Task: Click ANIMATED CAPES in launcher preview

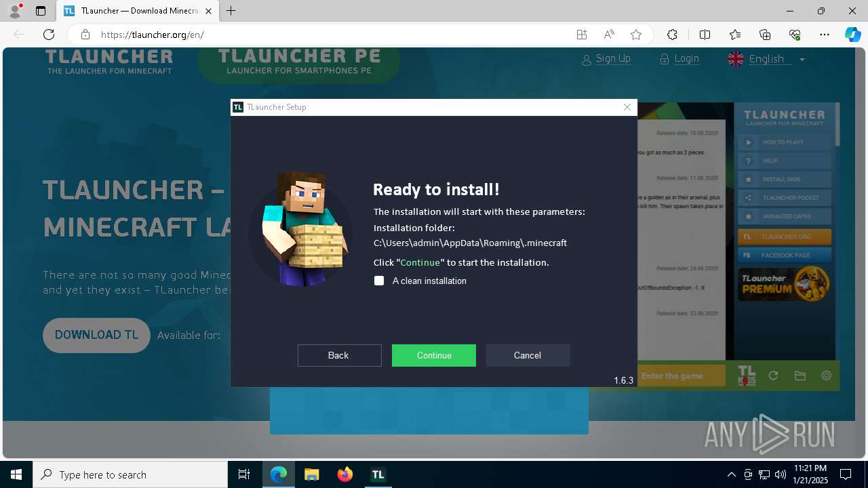Action: 784,216
